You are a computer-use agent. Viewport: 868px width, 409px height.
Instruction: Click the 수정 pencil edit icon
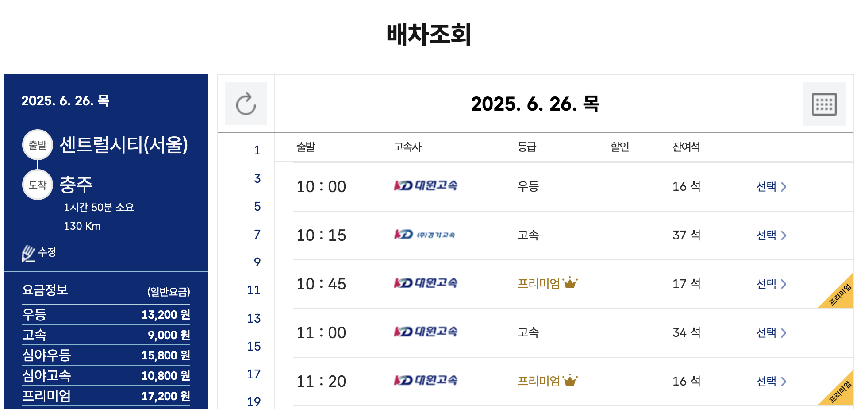coord(28,251)
